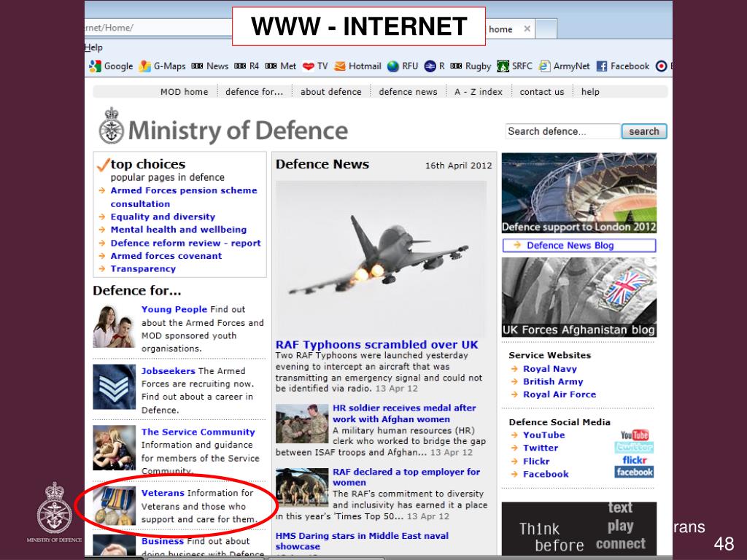This screenshot has height=560, width=747.
Task: Open the Google bookmark
Action: (111, 66)
